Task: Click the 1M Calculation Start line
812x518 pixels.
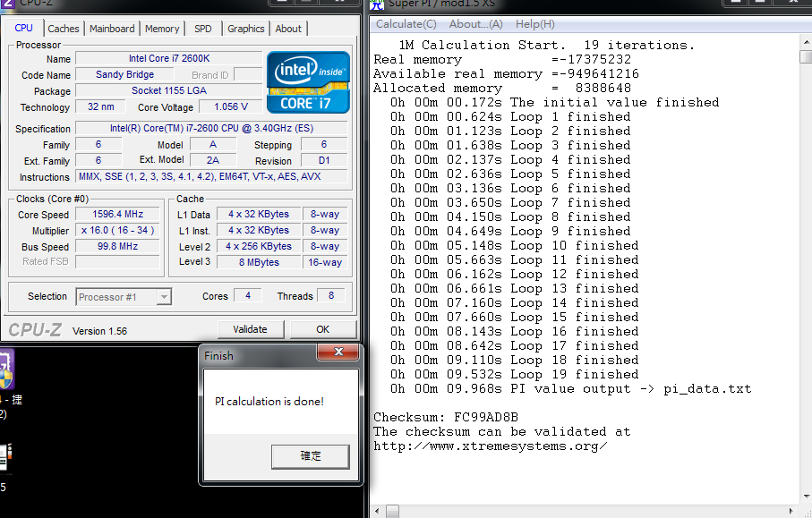Action: coord(546,45)
